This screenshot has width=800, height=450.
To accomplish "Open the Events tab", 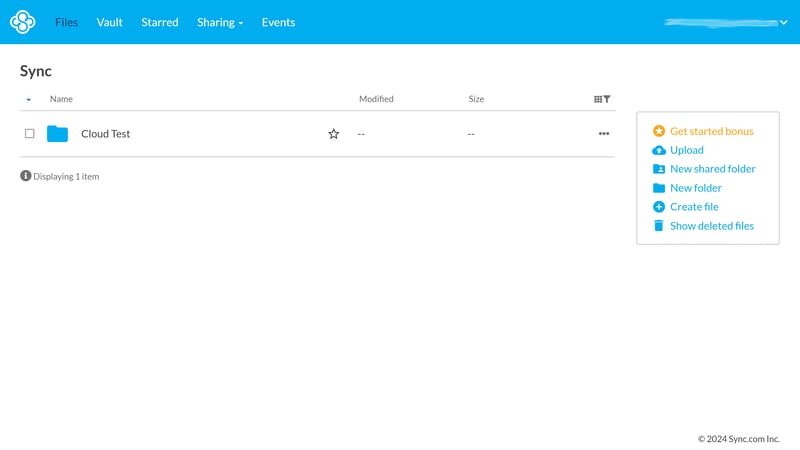I will pos(278,22).
